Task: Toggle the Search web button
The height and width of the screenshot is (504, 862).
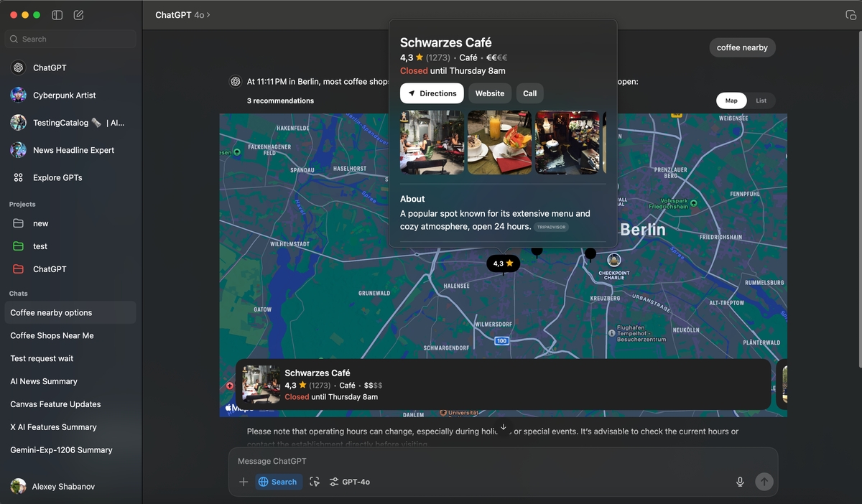Action: coord(277,482)
